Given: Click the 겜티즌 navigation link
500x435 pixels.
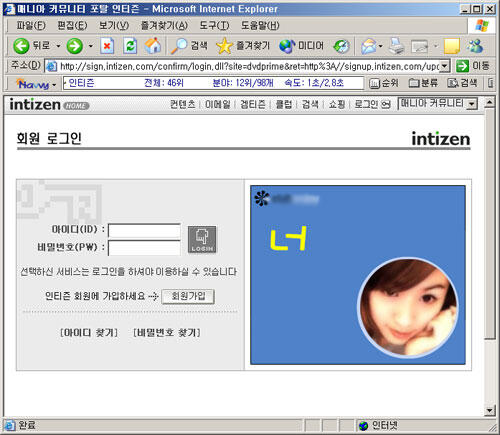Looking at the screenshot, I should tap(253, 104).
